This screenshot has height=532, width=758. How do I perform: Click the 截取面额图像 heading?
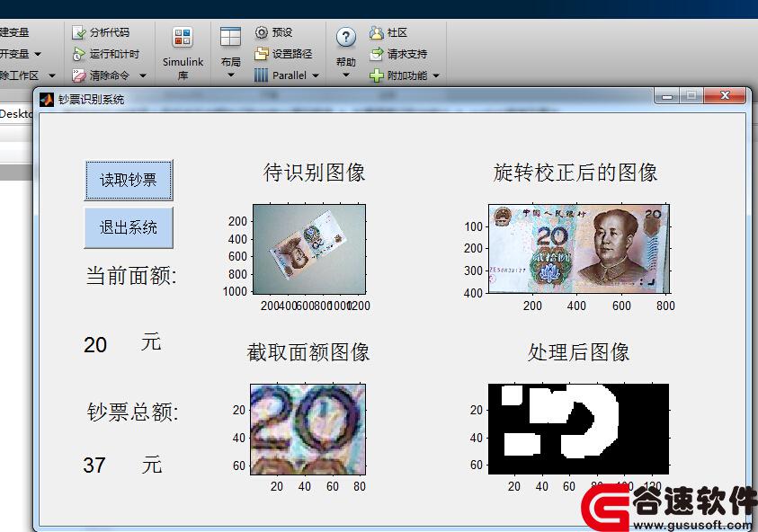point(308,352)
